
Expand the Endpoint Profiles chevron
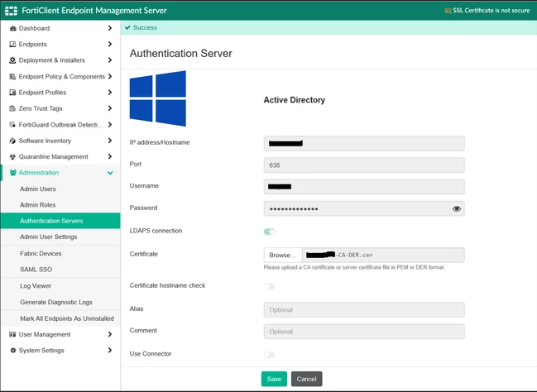pos(110,92)
